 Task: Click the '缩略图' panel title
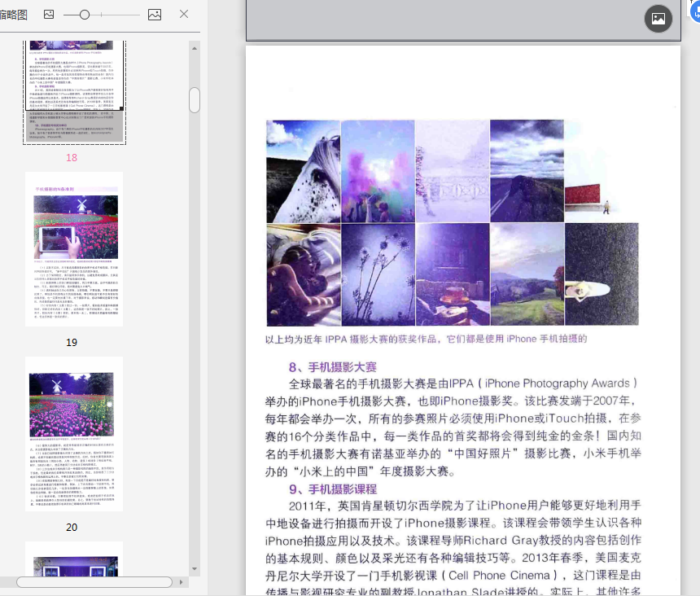point(13,15)
